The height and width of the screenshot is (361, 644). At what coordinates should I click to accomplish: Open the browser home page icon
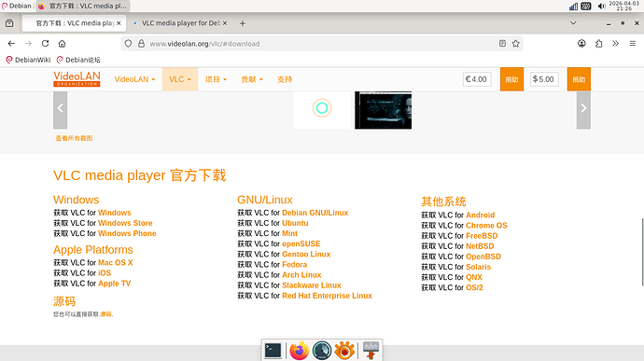62,44
